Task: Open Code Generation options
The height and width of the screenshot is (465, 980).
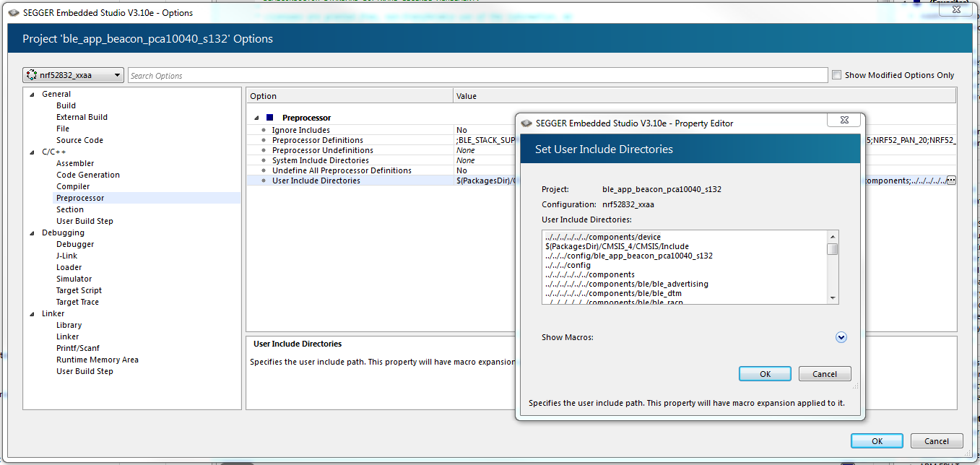Action: (88, 175)
